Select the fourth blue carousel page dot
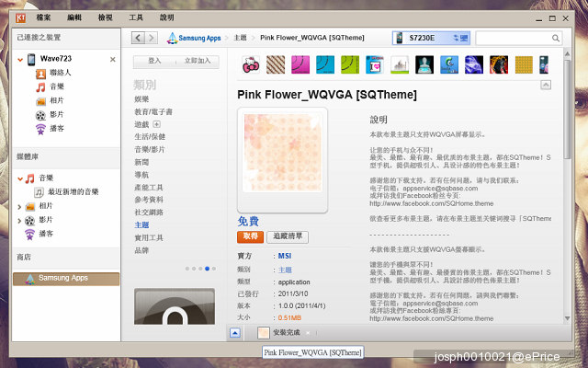588x368 pixels. point(207,269)
